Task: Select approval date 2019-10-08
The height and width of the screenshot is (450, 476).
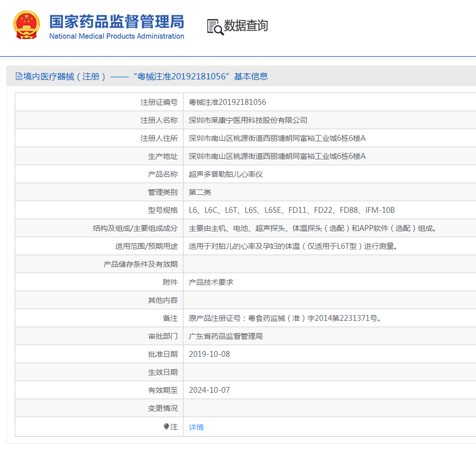Action: coord(209,354)
